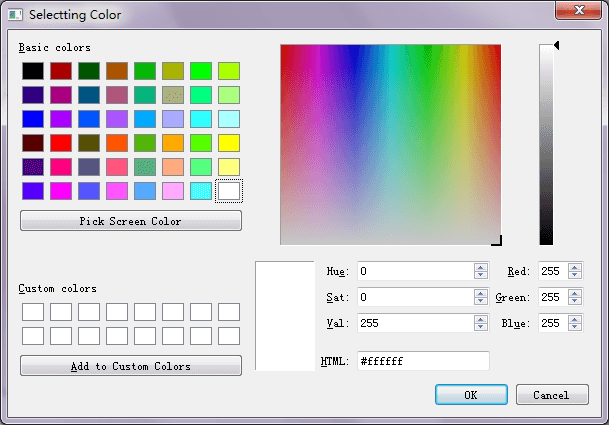Click the brightness slider bar
This screenshot has height=425, width=609.
tap(546, 145)
